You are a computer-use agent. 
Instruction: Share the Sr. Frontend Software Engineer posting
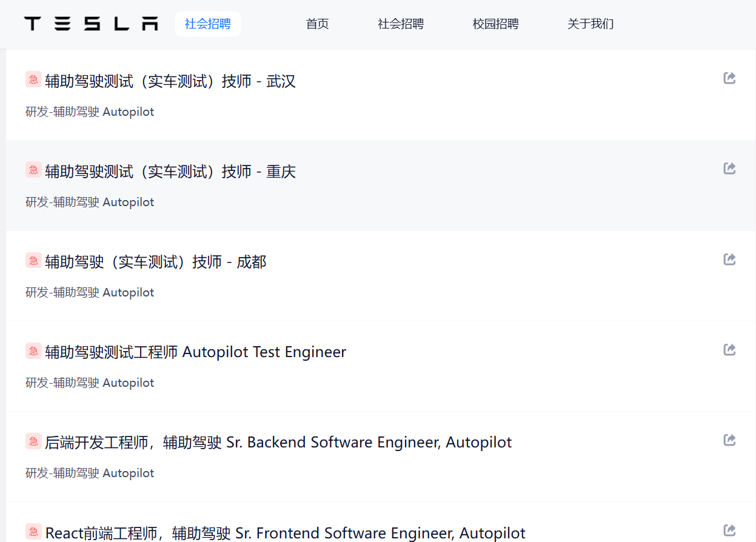(730, 530)
